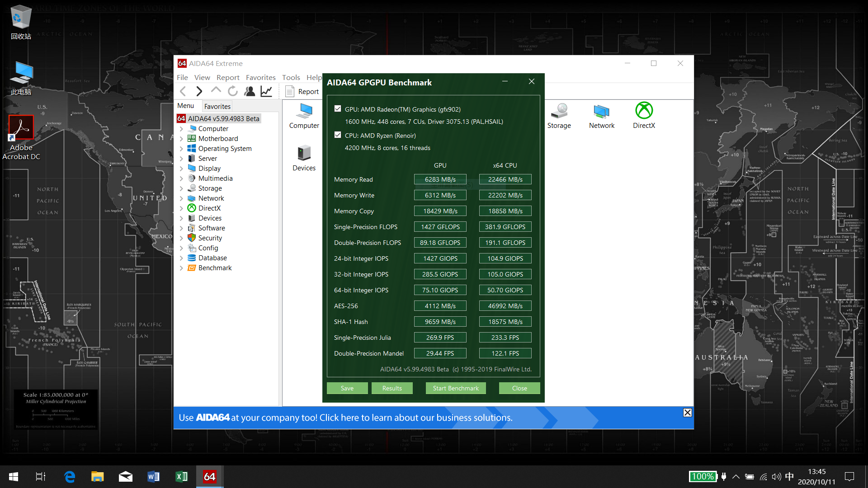Open the DirectX Xbox icon in content pane
This screenshot has height=488, width=868.
tap(644, 116)
